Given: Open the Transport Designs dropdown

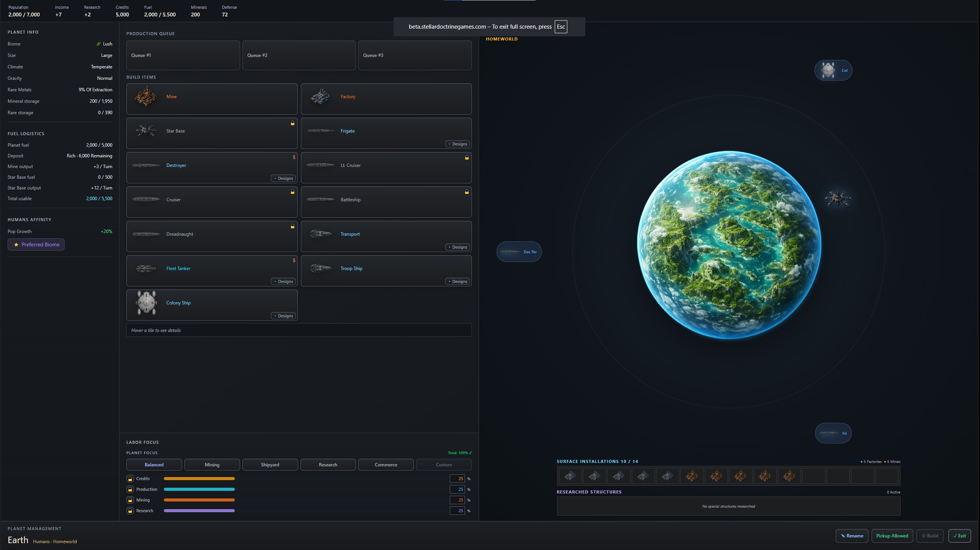Looking at the screenshot, I should [457, 247].
